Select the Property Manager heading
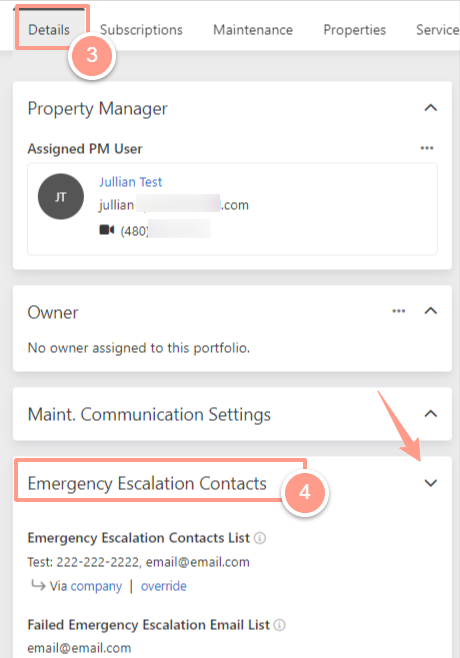The image size is (460, 658). tap(98, 109)
